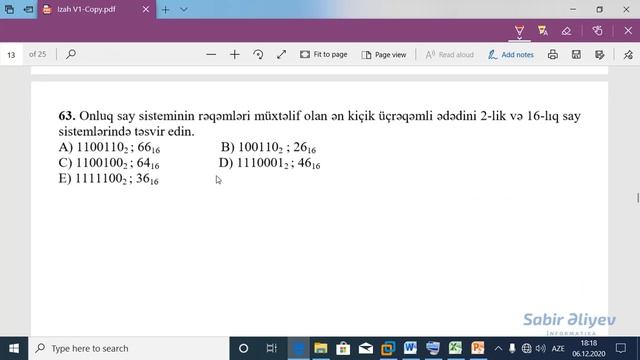Select the eraser tool

click(x=566, y=31)
